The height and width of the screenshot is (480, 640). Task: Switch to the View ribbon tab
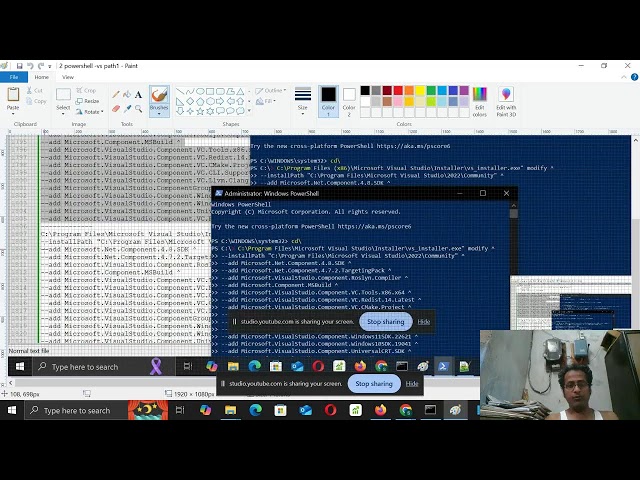68,77
